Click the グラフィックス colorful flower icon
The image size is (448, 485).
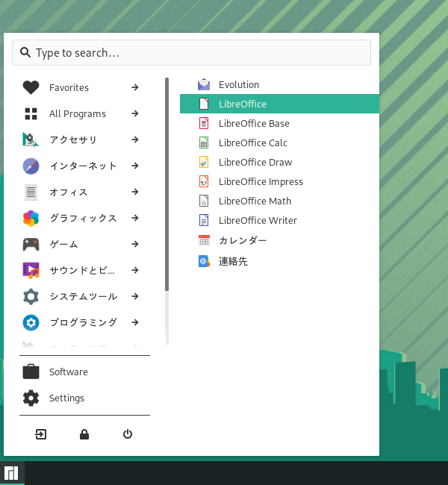[x=31, y=219]
